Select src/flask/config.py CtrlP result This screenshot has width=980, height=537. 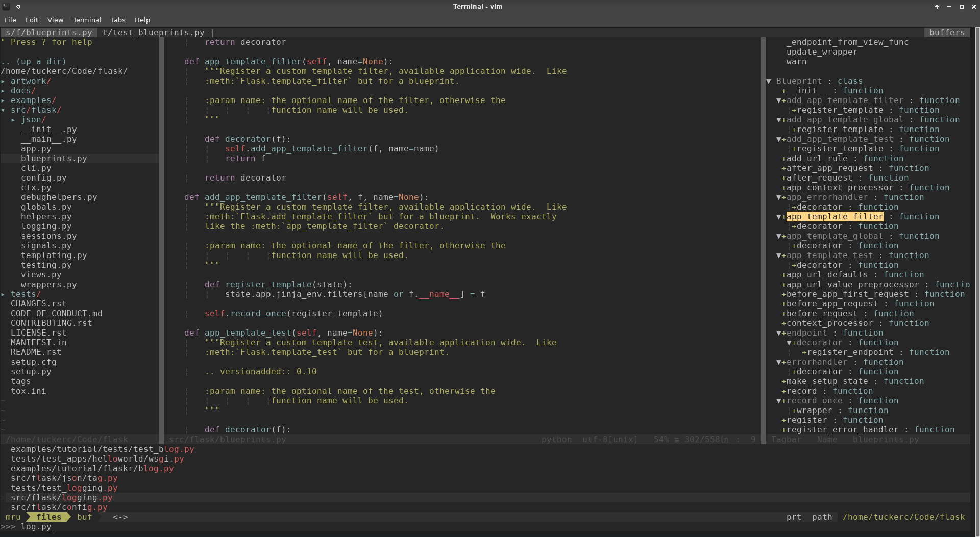[x=59, y=507]
